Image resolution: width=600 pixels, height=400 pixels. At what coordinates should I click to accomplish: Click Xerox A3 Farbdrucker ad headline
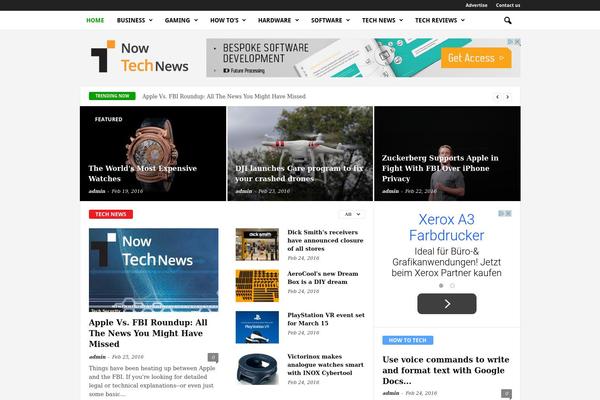click(x=447, y=227)
